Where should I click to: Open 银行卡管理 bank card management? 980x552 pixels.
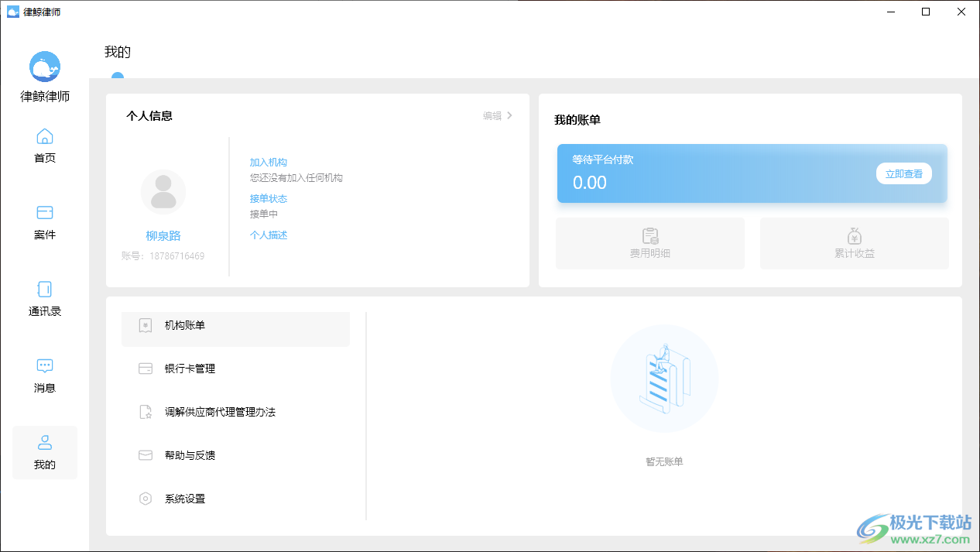(x=190, y=369)
